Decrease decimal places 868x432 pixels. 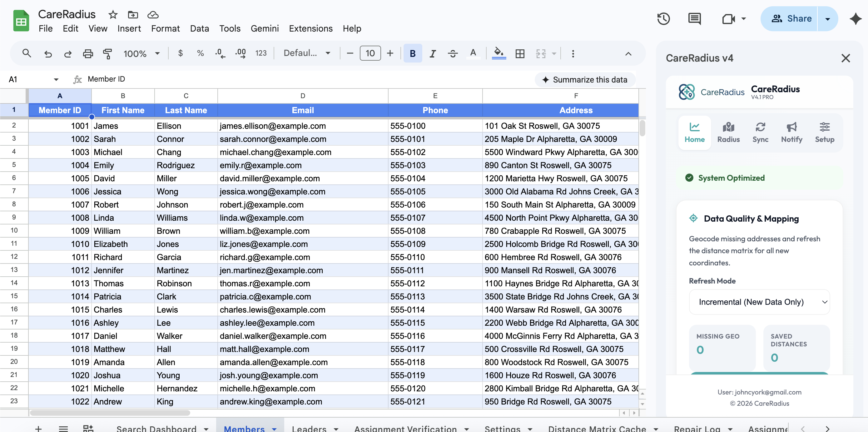[x=221, y=53]
